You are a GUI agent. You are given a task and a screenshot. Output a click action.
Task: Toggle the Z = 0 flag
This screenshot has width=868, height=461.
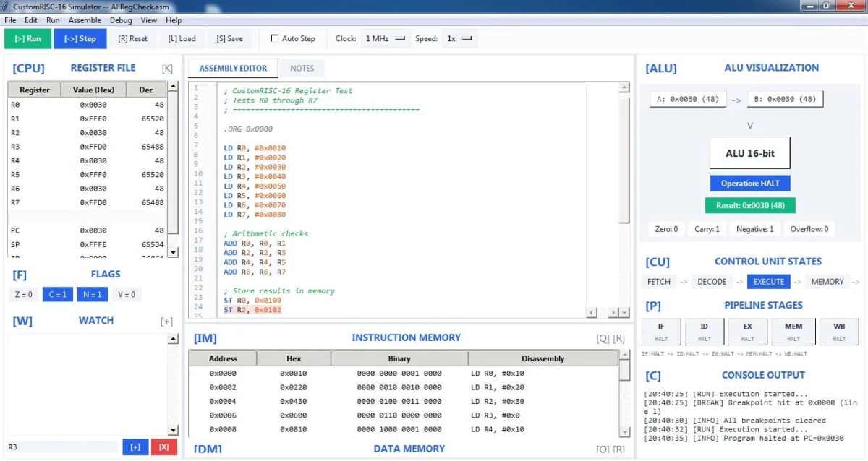tap(25, 294)
